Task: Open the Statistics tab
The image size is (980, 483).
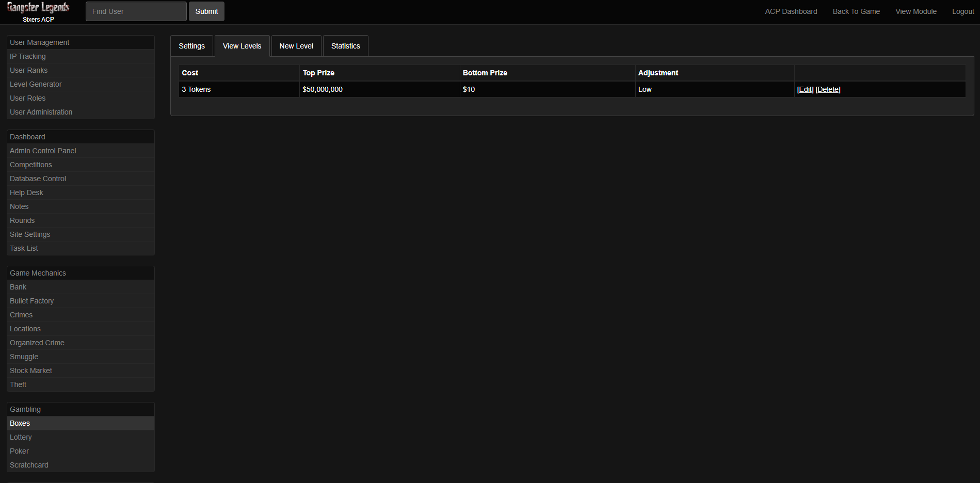Action: point(345,46)
